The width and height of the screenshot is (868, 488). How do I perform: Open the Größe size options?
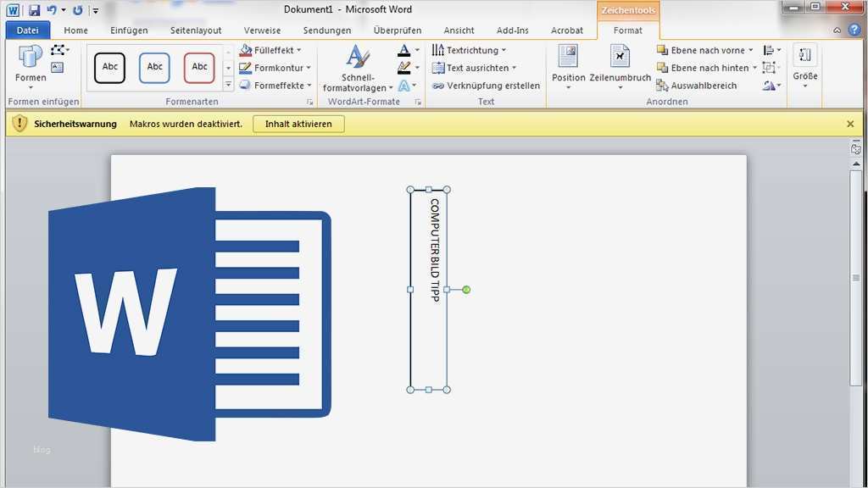805,67
